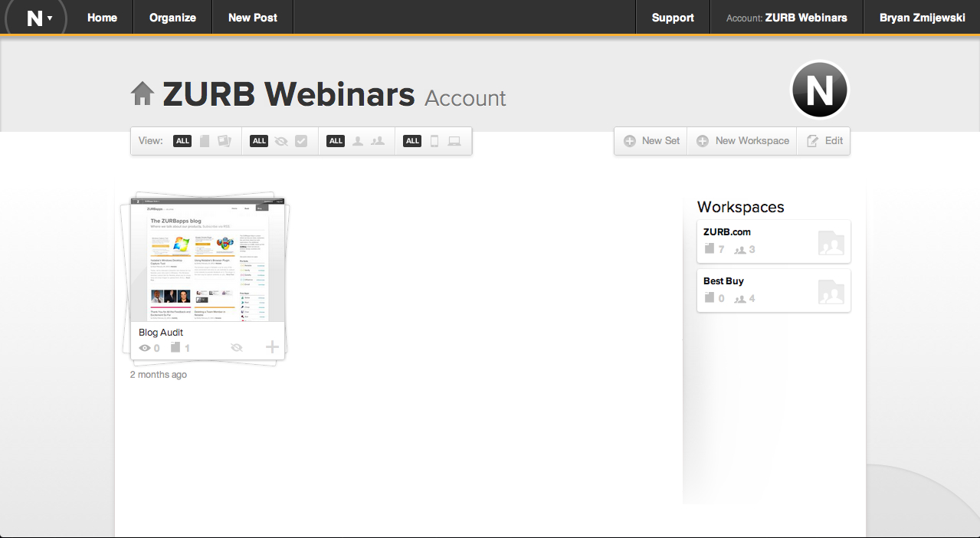Filter view to laptop device icon
Screen dimensions: 980x538
[454, 141]
